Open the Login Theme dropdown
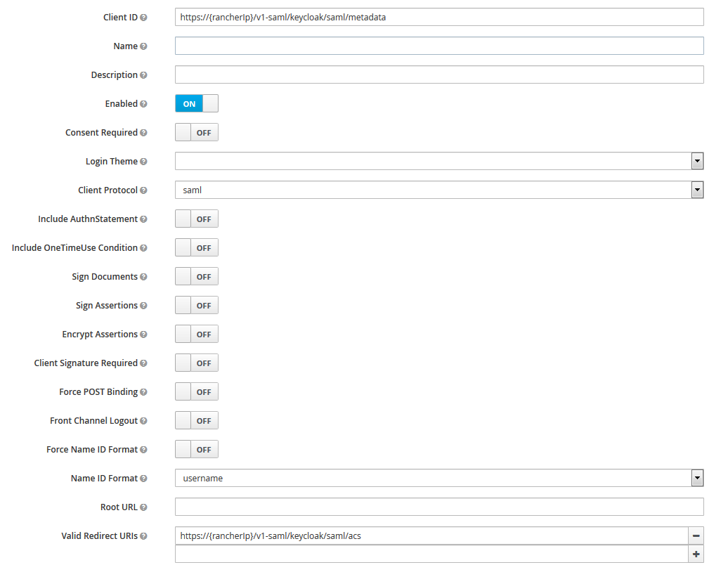The width and height of the screenshot is (728, 565). tap(439, 161)
